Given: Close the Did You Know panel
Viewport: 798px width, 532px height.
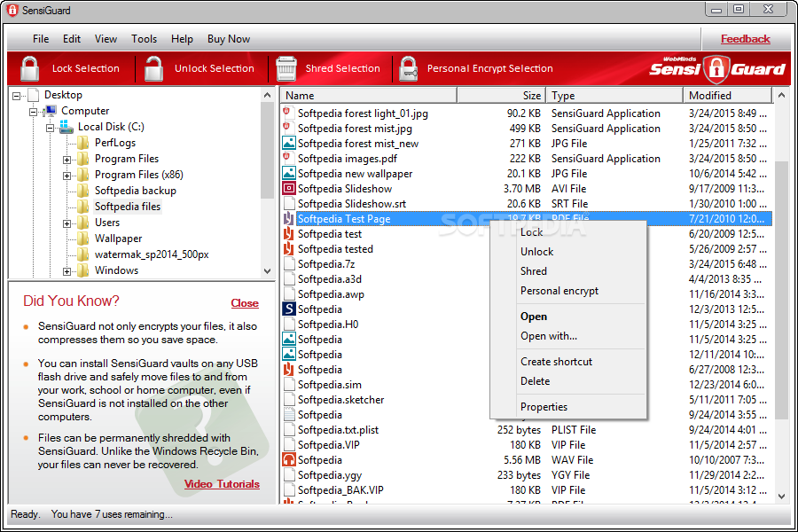Looking at the screenshot, I should pos(245,303).
